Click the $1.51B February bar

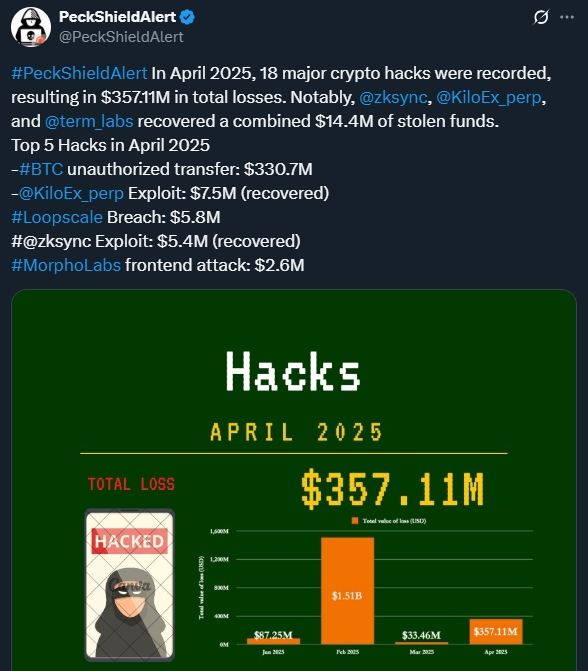coord(347,591)
